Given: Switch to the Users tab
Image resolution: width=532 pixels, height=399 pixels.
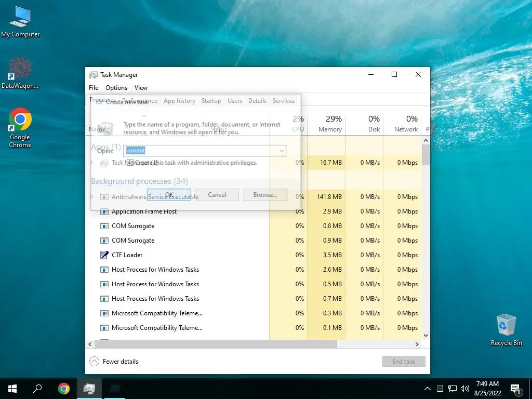Looking at the screenshot, I should pos(235,101).
